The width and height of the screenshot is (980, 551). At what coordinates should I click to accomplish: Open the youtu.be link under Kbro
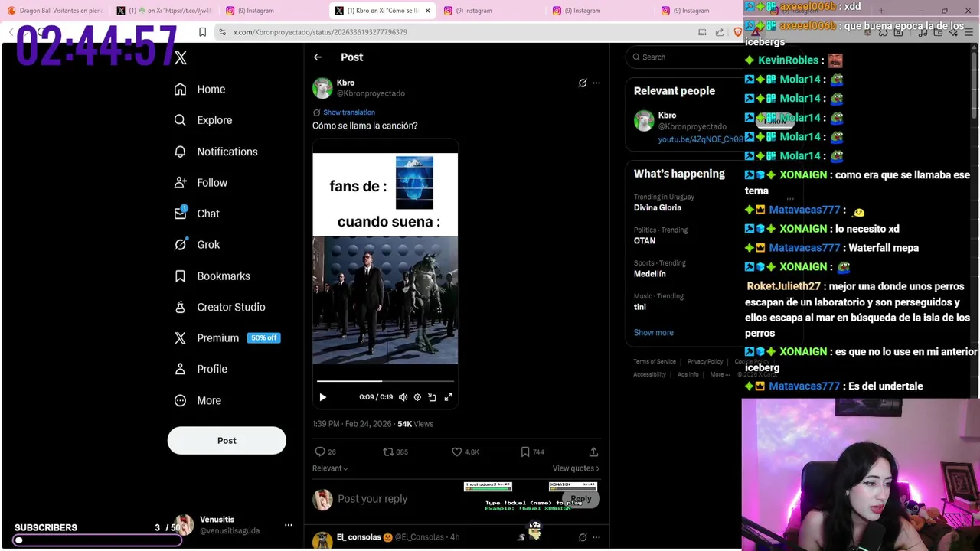700,140
